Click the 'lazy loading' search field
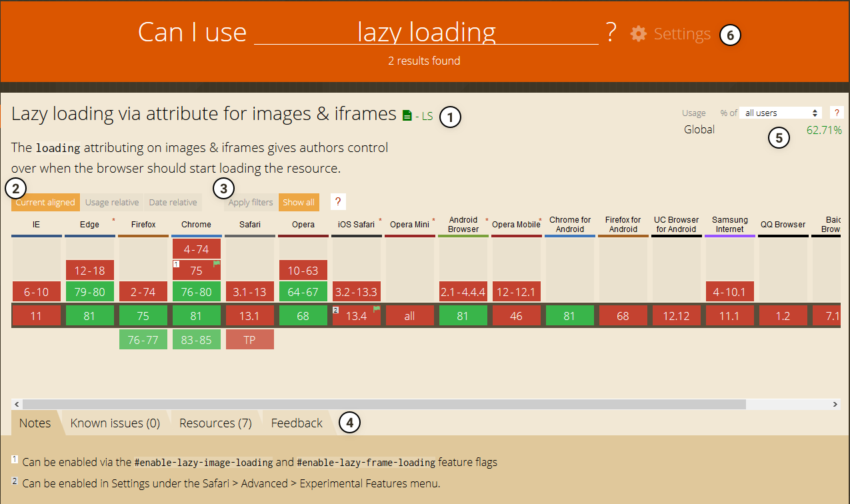The height and width of the screenshot is (504, 850). [427, 32]
